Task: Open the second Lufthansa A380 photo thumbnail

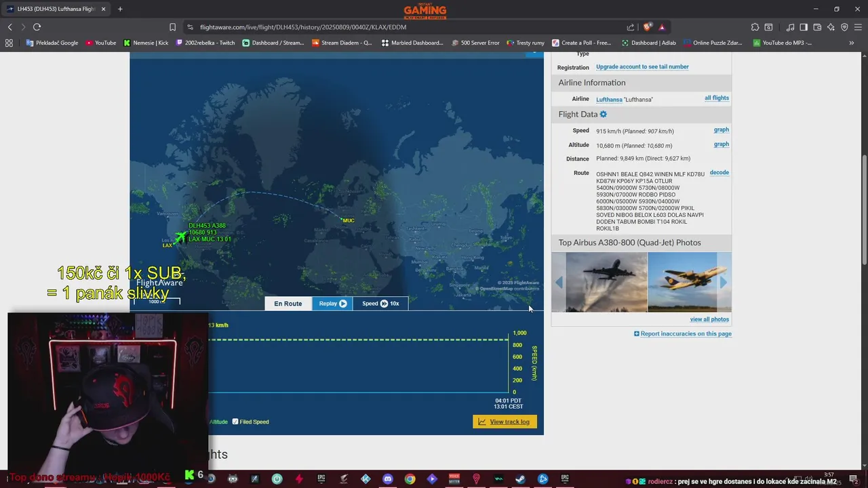Action: [x=683, y=282]
